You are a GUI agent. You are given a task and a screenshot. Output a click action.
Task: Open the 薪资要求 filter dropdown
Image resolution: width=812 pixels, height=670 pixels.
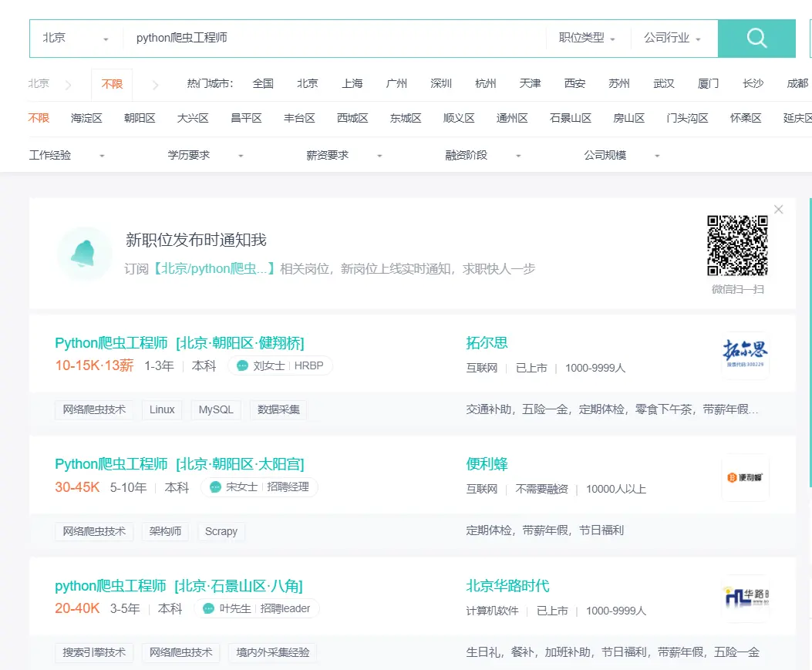point(345,155)
